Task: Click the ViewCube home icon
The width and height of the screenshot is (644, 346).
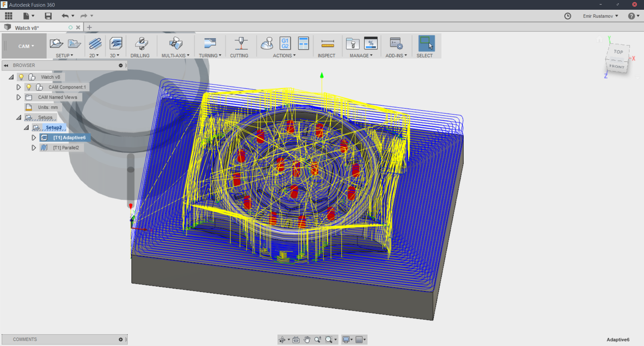Action: [599, 40]
